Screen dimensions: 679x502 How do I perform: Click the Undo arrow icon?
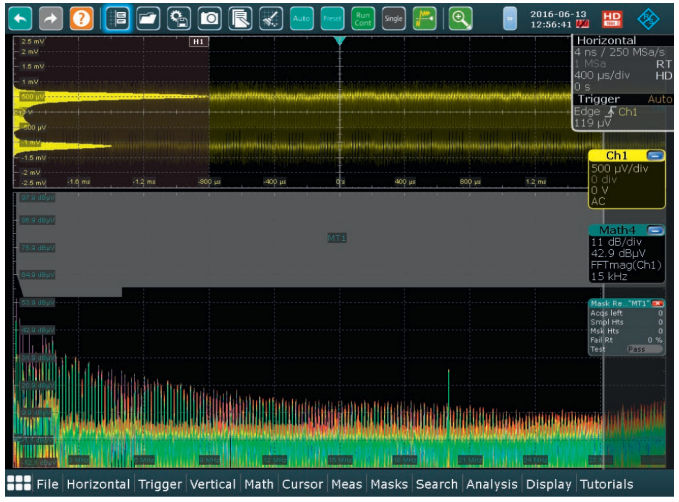point(22,18)
